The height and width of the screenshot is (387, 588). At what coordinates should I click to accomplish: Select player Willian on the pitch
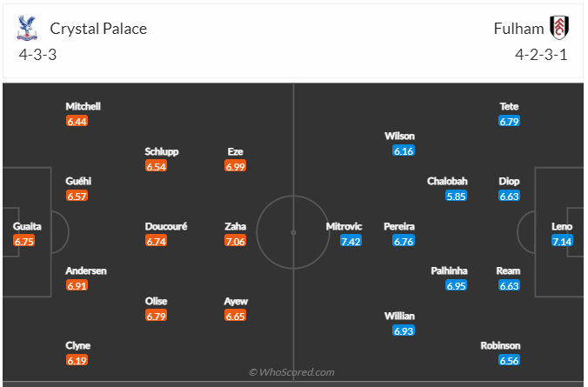(399, 316)
